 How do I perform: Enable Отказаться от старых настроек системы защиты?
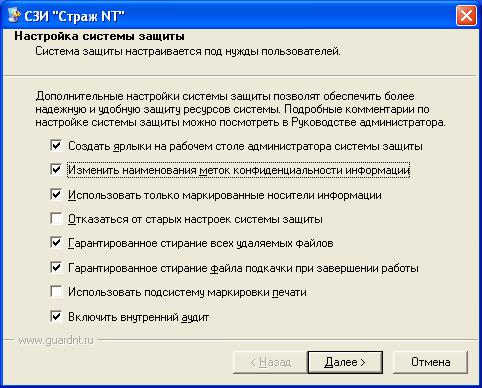(x=56, y=219)
